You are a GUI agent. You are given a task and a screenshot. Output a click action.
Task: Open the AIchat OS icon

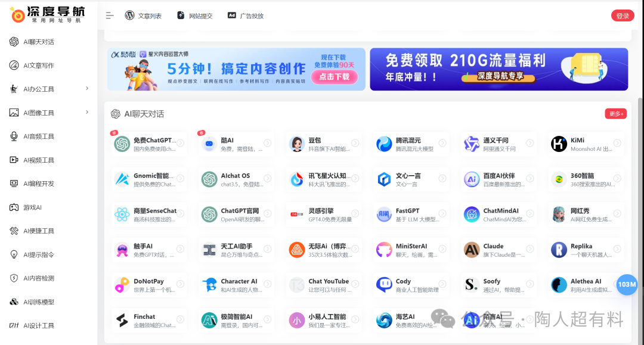tap(209, 179)
